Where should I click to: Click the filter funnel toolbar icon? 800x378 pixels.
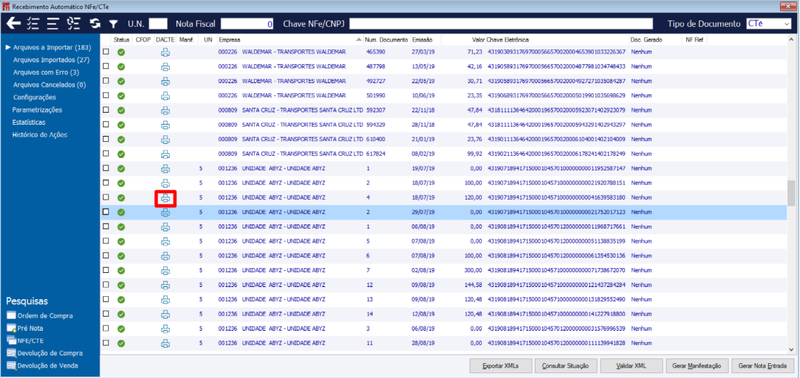(x=114, y=24)
